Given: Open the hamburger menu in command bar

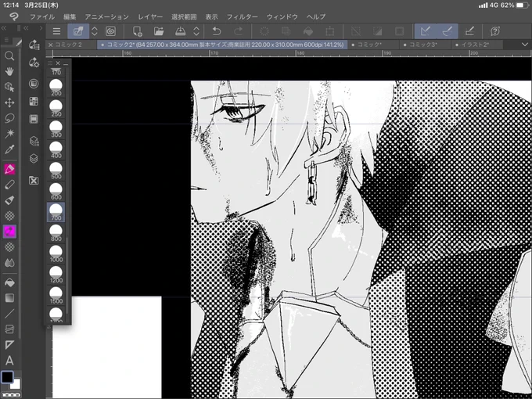Looking at the screenshot, I should pos(56,31).
